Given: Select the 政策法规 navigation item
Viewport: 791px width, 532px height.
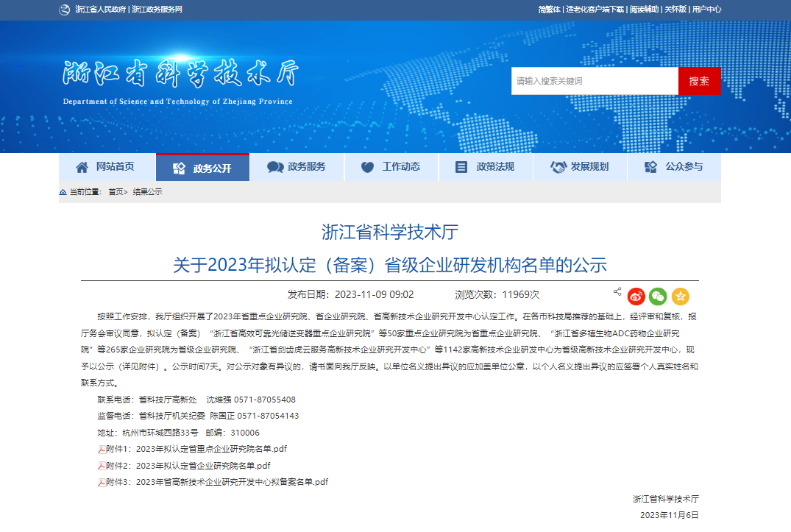Looking at the screenshot, I should pyautogui.click(x=485, y=167).
